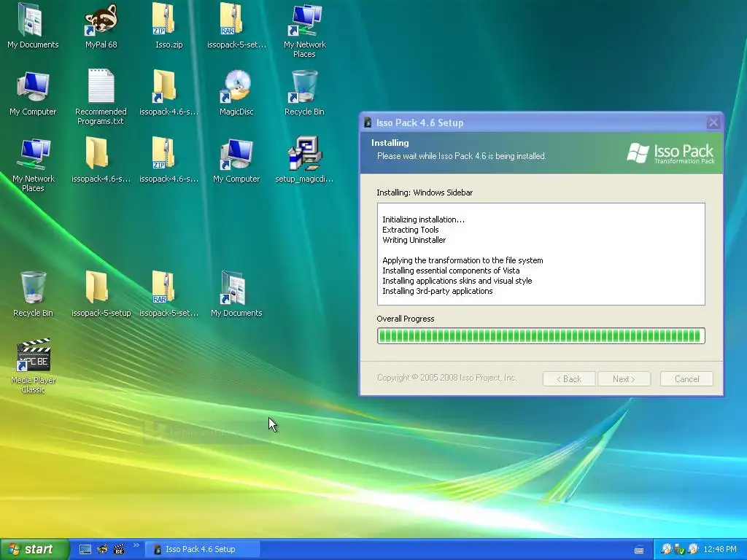Select the setup_magicdi... installer icon

(304, 160)
